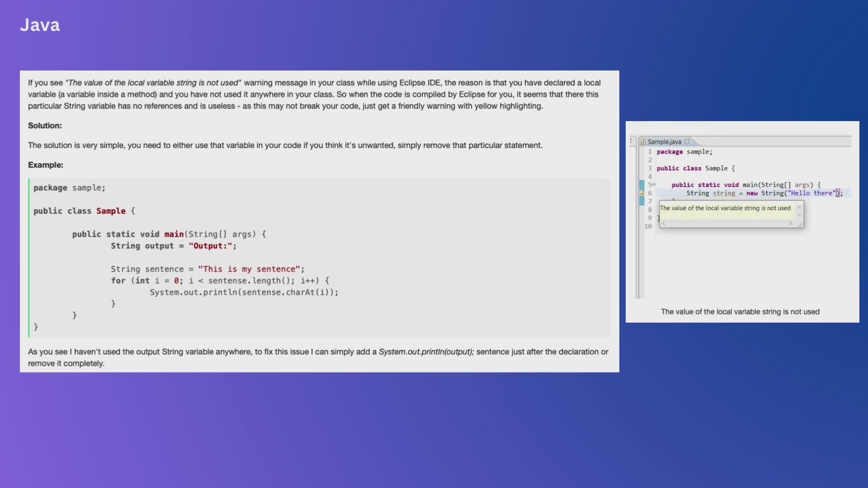Click the tooltip's scroll up arrow
Image resolution: width=868 pixels, height=488 pixels.
pyautogui.click(x=799, y=207)
